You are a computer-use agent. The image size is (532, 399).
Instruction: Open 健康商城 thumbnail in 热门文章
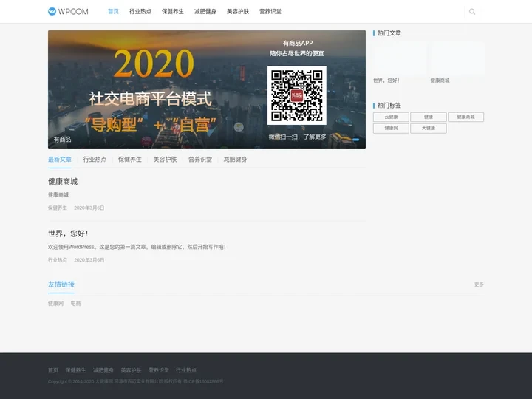click(x=457, y=58)
